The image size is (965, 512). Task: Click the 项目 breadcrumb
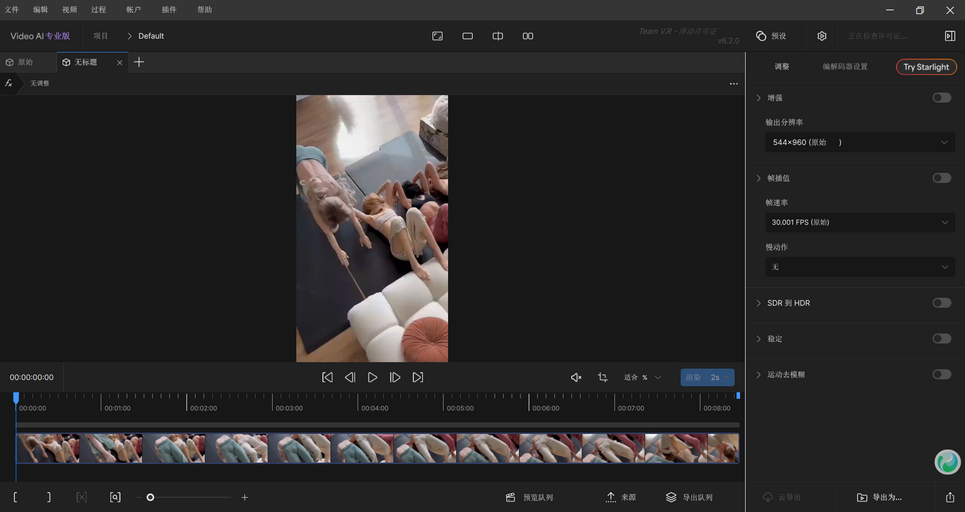[100, 36]
